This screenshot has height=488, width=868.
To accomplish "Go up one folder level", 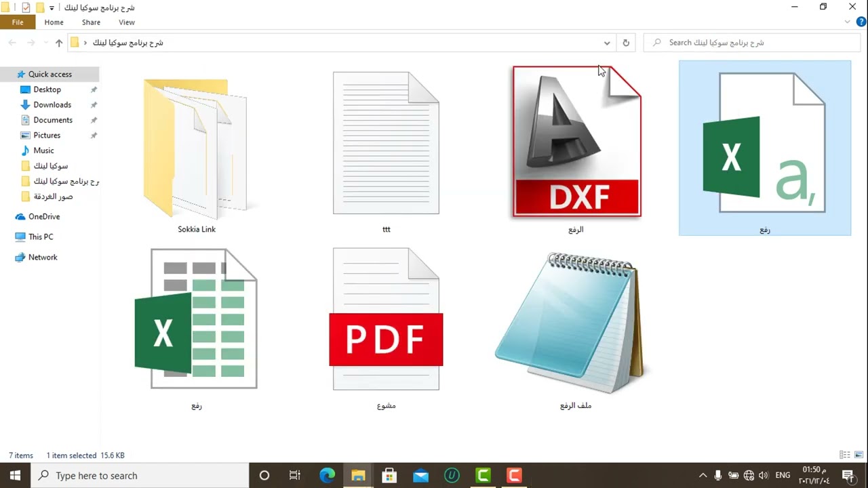I will point(59,43).
